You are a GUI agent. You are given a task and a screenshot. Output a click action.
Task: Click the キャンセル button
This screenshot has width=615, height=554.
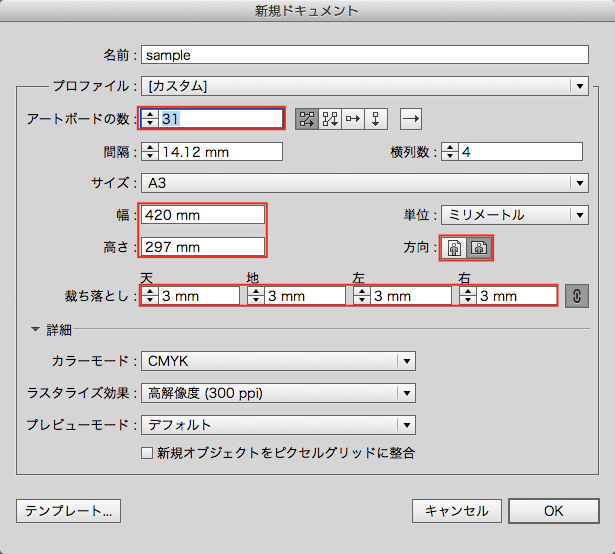[x=456, y=510]
